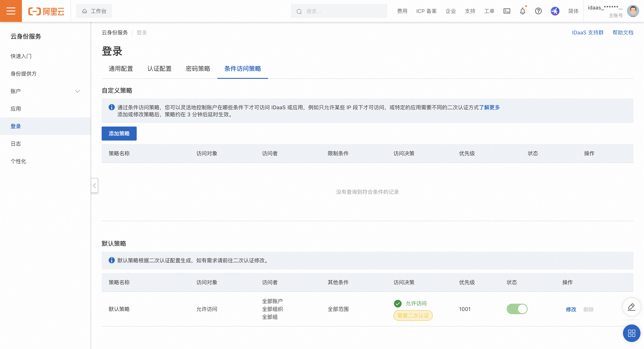644x349 pixels.
Task: Click the green 允许访问 decision label
Action: (x=416, y=303)
